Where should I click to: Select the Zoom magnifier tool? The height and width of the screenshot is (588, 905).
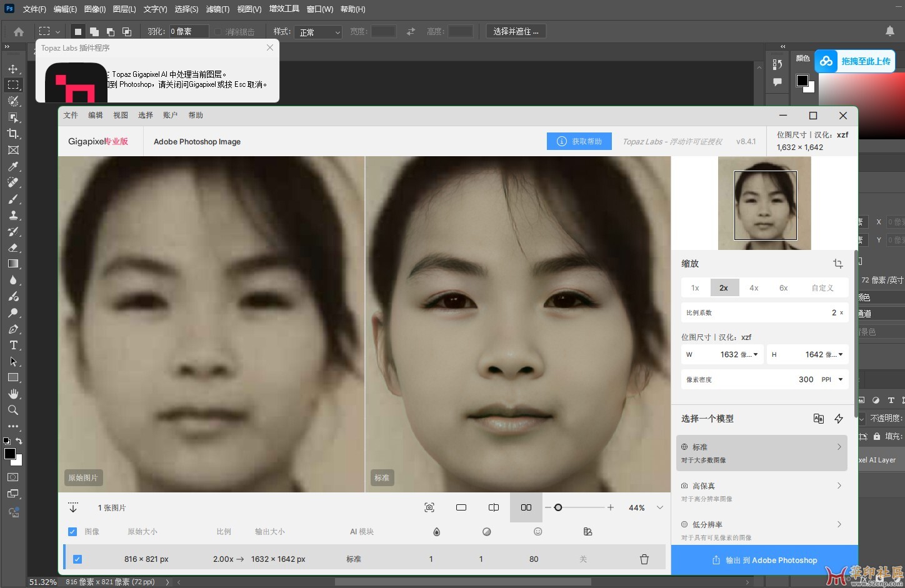[13, 410]
